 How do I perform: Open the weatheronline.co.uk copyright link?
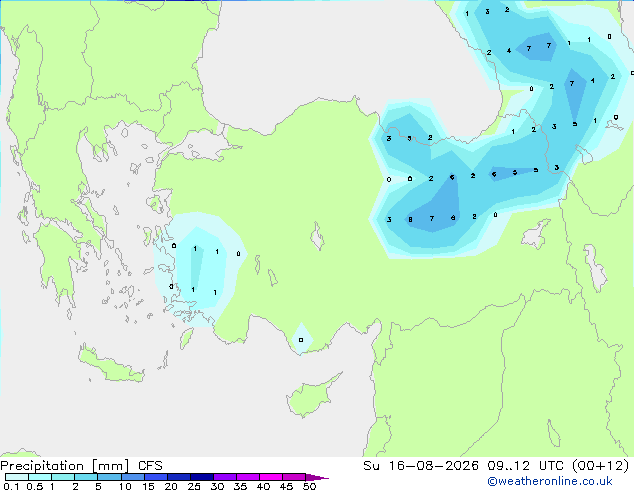[550, 481]
